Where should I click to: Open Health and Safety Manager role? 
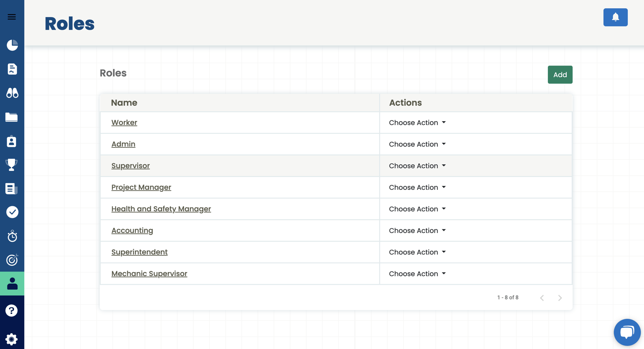[x=161, y=209]
